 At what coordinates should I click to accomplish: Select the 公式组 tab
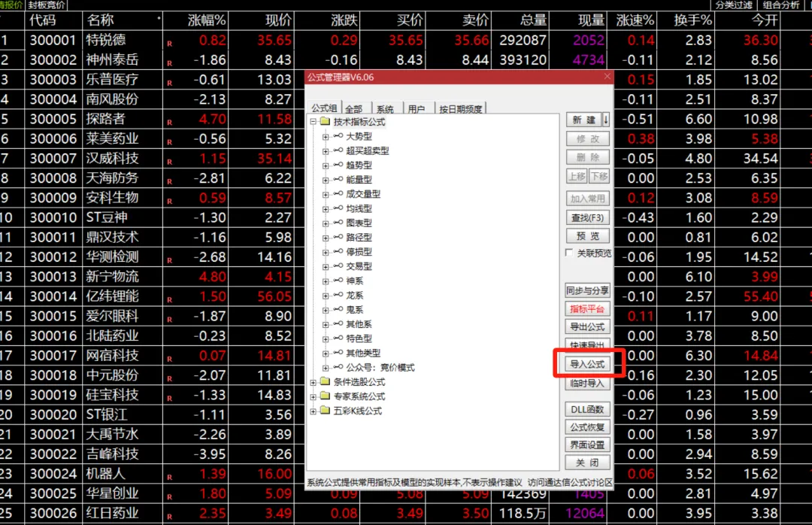(x=324, y=108)
